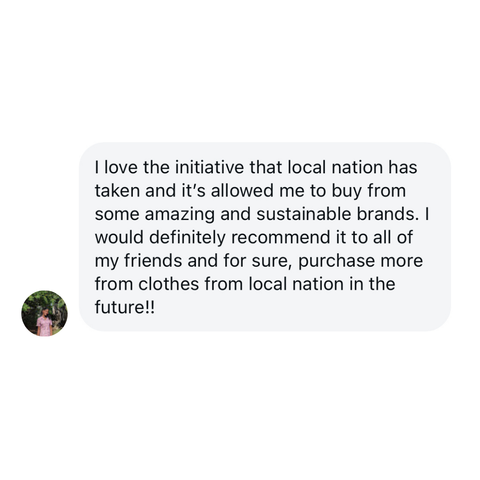This screenshot has height=480, width=480.
Task: Click the word "definitely" in the message
Action: coord(188,238)
